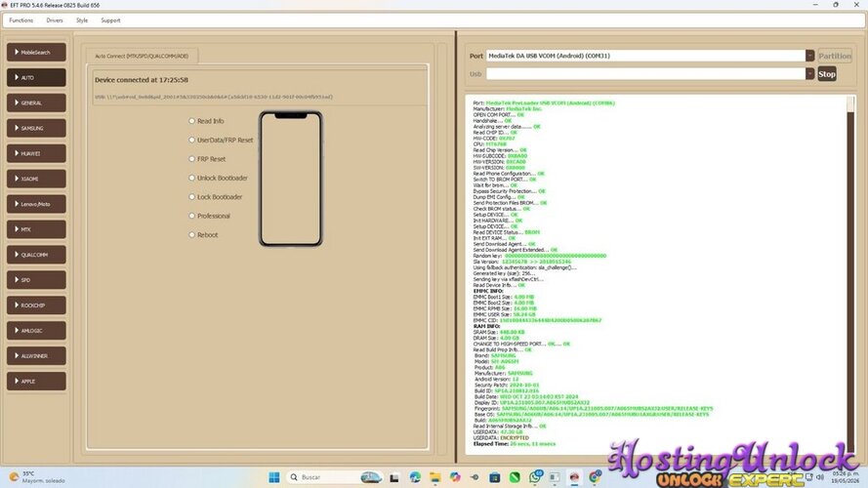Open File Explorer from taskbar
Screen dimensions: 868x488
[435, 477]
